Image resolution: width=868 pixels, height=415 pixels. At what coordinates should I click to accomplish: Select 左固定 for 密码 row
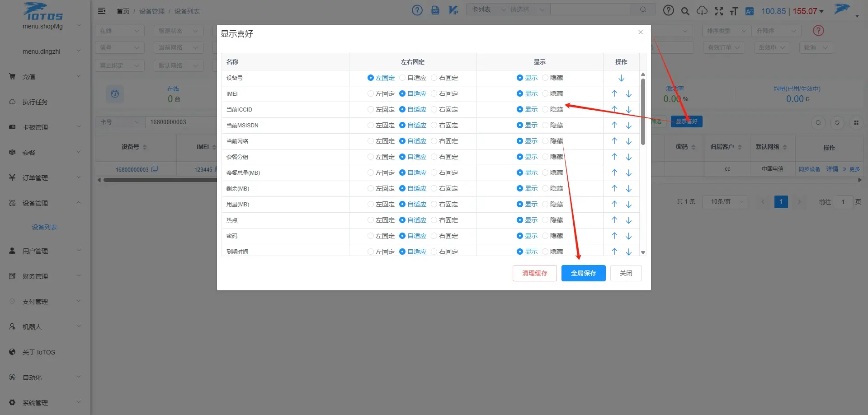pyautogui.click(x=381, y=236)
